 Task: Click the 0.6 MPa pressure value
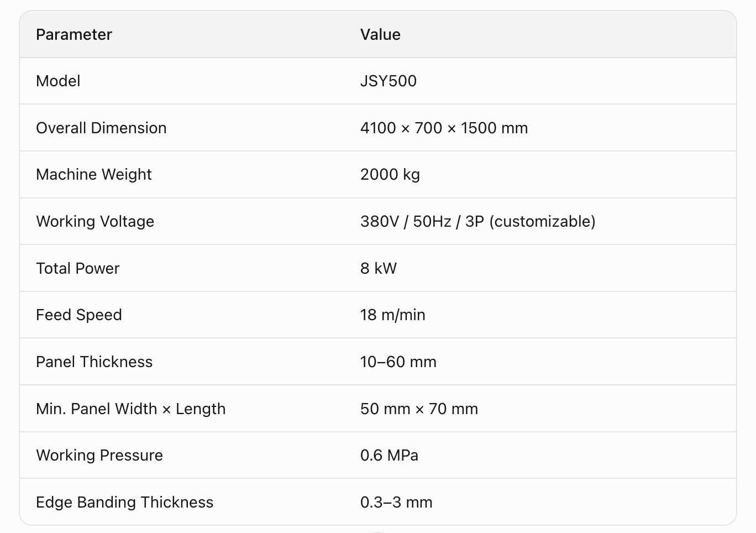[x=389, y=456]
